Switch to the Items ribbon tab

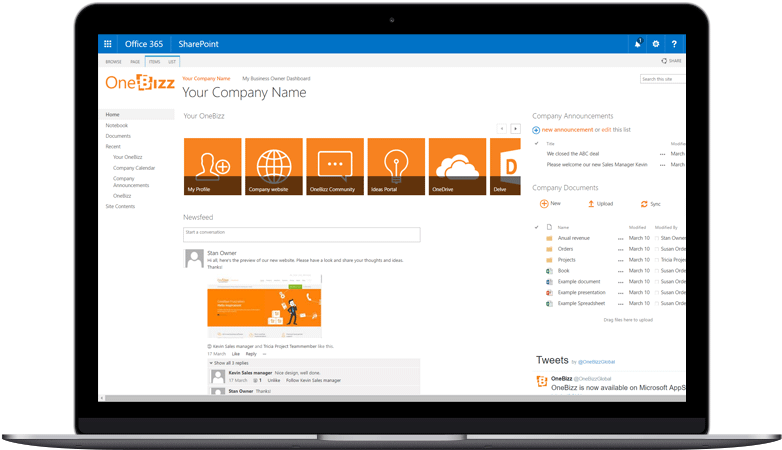pos(154,61)
